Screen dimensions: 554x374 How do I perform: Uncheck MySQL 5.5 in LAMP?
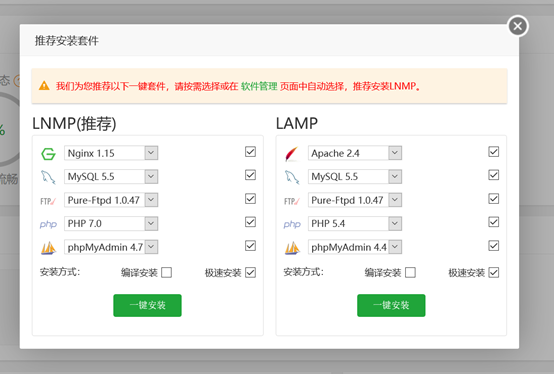pos(494,175)
